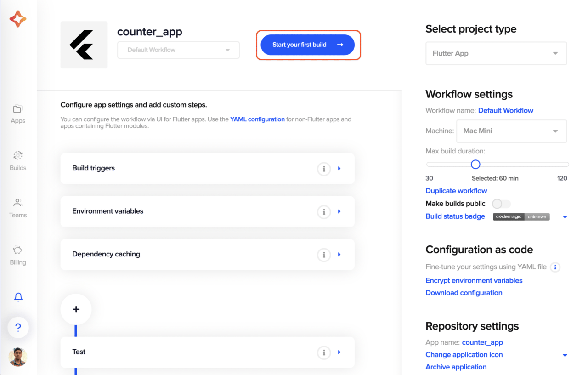588x375 pixels.
Task: Open the Apps folder icon in sidebar
Action: coord(17,109)
